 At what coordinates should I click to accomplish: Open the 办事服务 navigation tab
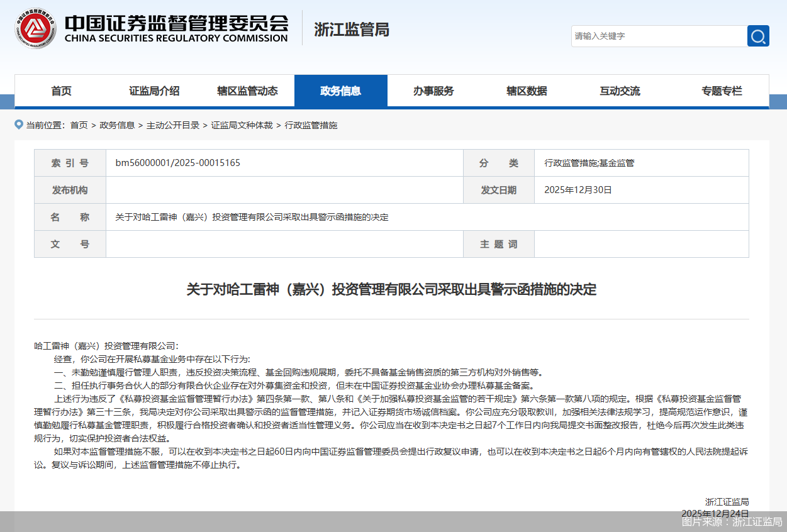(433, 91)
